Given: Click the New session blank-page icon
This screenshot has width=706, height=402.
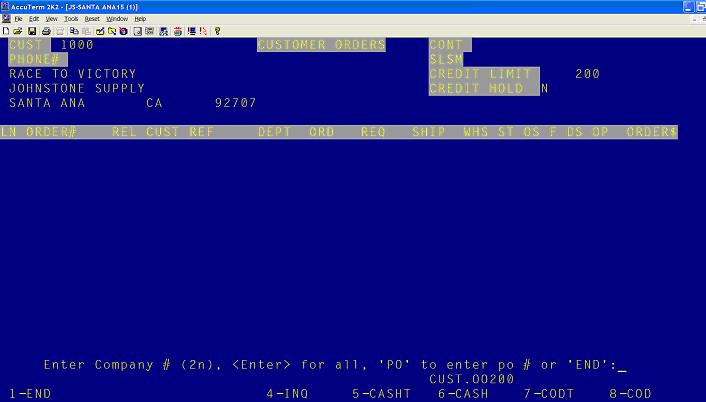Looking at the screenshot, I should tap(6, 31).
